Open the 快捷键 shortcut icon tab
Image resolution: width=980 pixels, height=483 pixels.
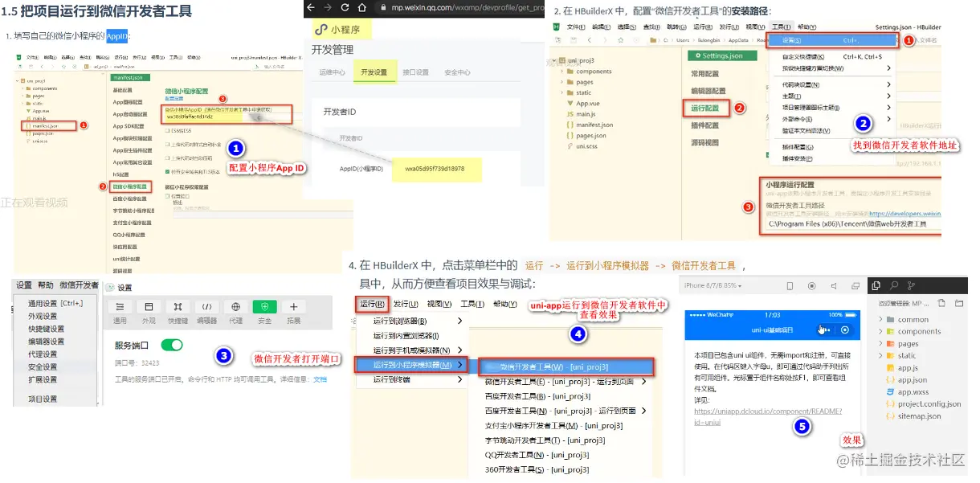178,307
